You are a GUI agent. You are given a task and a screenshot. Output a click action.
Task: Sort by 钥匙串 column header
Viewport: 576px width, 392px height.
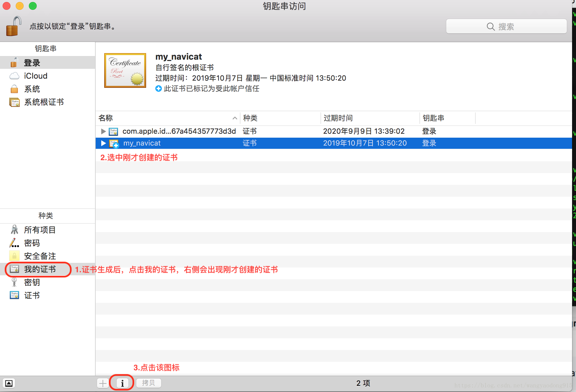[x=448, y=118]
